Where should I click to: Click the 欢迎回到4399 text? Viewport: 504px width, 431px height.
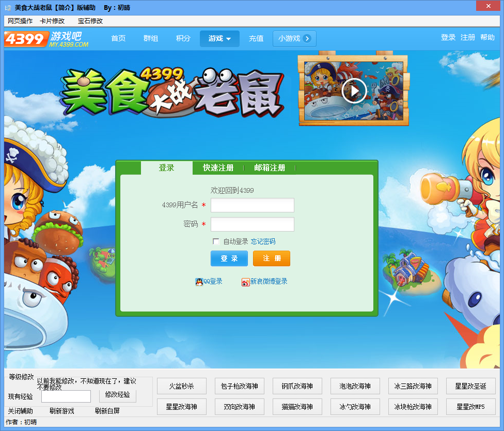pyautogui.click(x=232, y=190)
